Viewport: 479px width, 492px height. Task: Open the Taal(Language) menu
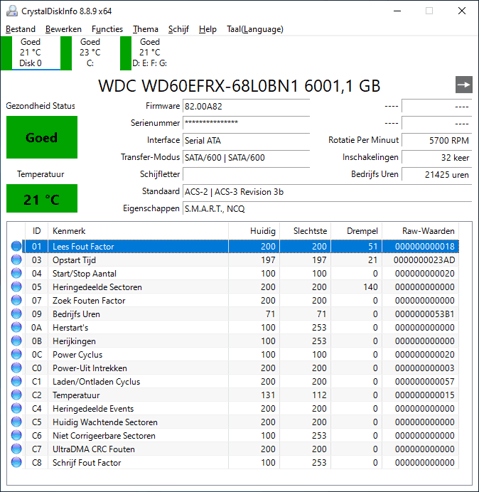[255, 29]
